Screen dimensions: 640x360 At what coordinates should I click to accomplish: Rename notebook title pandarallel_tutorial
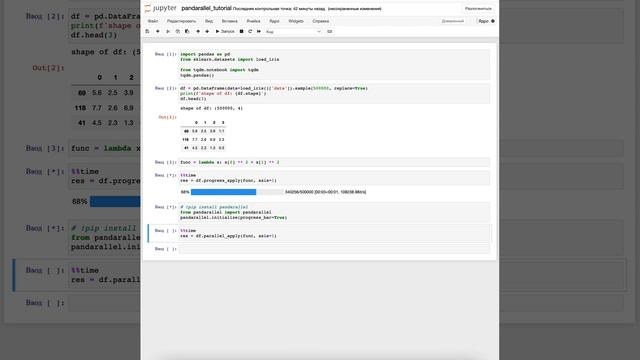pyautogui.click(x=206, y=8)
